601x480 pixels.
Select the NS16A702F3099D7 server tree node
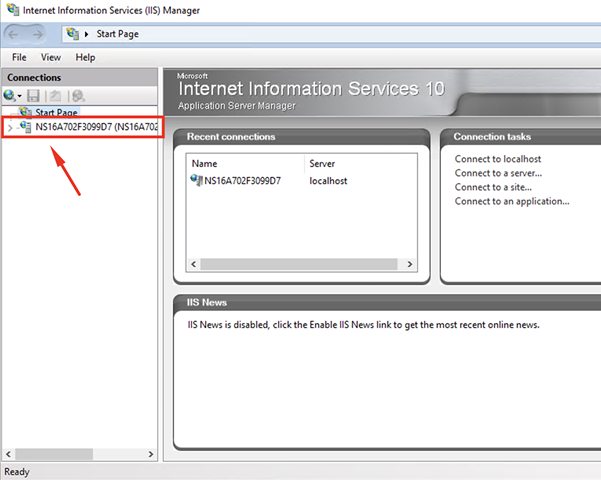click(x=97, y=127)
